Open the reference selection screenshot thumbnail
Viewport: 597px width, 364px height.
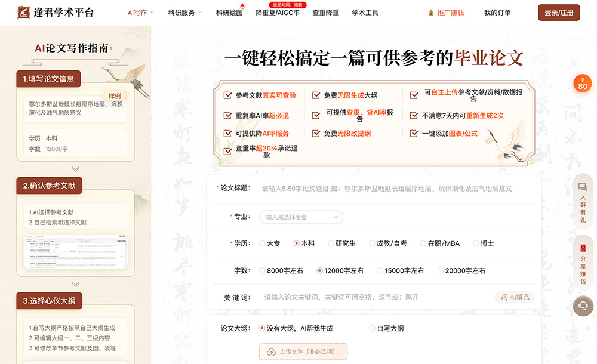coord(76,252)
